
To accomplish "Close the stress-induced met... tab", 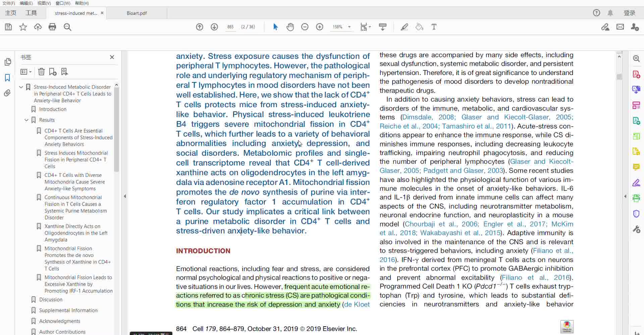I will pyautogui.click(x=102, y=13).
